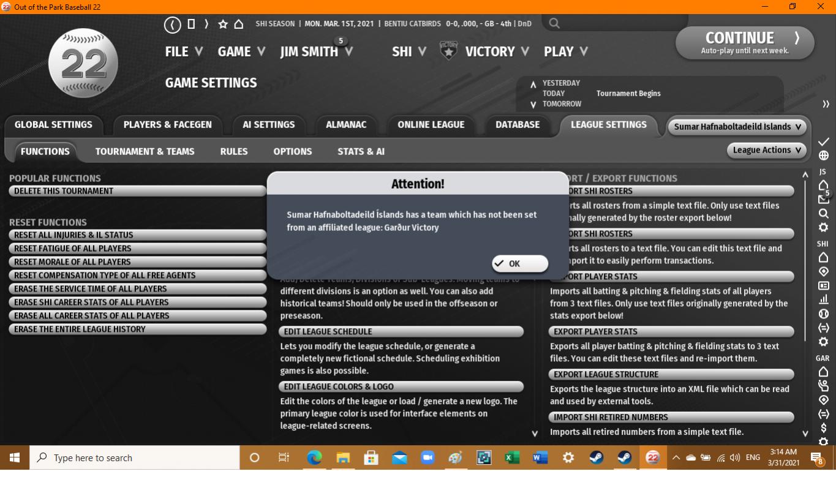Viewport: 836px width, 504px height.
Task: Click the down arrow beside TOMORROW
Action: [x=533, y=104]
